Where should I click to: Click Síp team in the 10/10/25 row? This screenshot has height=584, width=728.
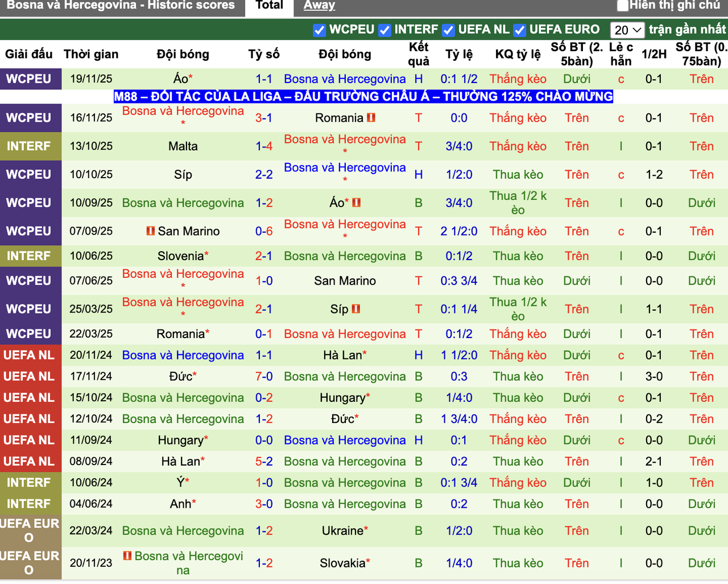coord(183,175)
